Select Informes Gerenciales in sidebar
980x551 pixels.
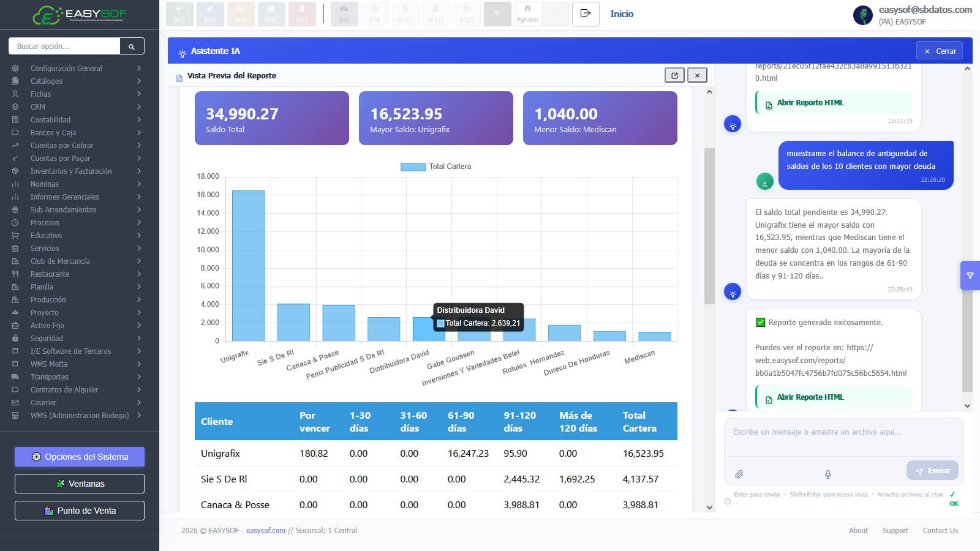point(65,197)
